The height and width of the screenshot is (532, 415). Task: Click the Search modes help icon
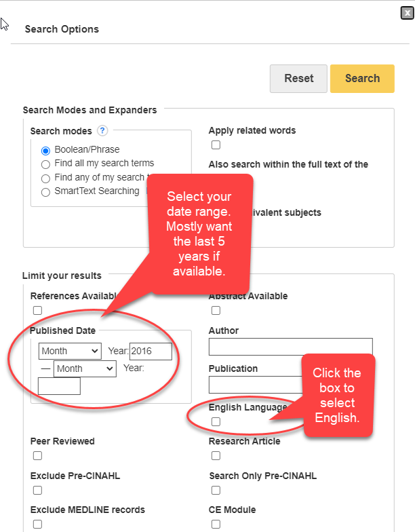(x=102, y=131)
